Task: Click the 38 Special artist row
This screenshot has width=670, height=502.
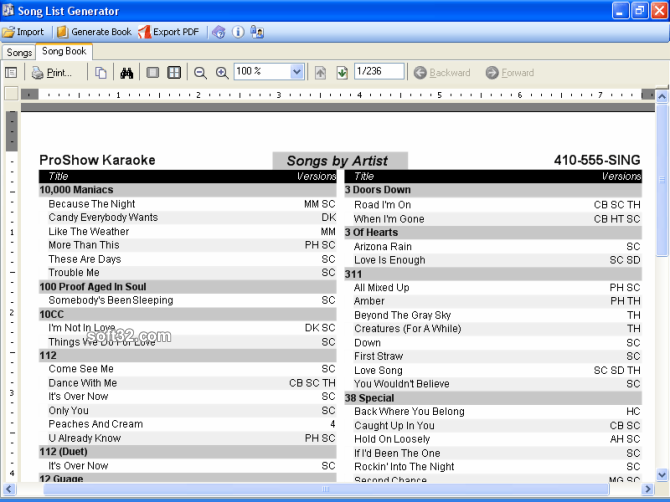Action: pyautogui.click(x=493, y=398)
